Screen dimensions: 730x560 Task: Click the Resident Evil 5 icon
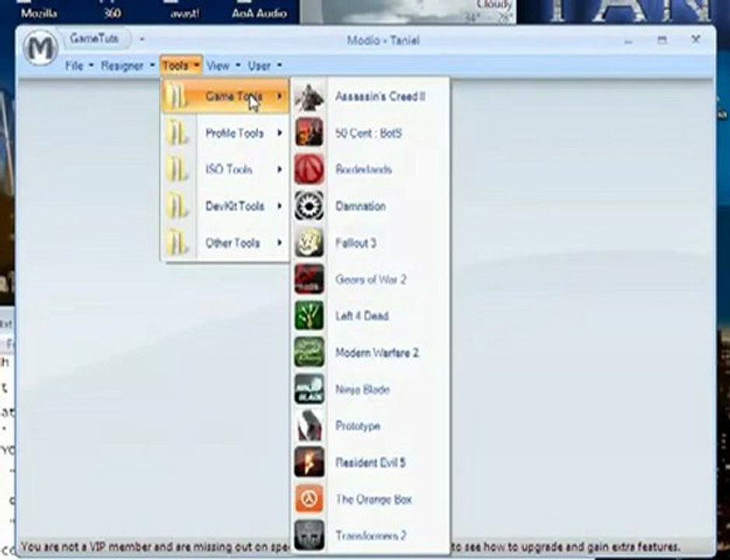[309, 462]
